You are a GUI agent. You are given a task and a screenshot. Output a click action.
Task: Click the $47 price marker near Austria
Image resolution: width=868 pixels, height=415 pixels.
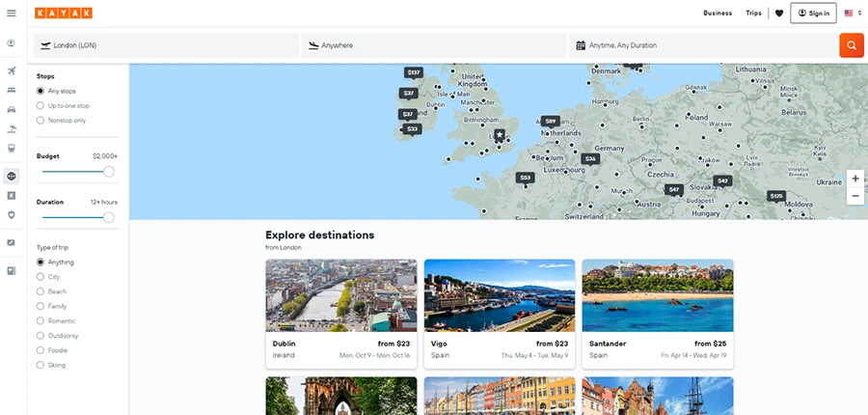click(674, 190)
